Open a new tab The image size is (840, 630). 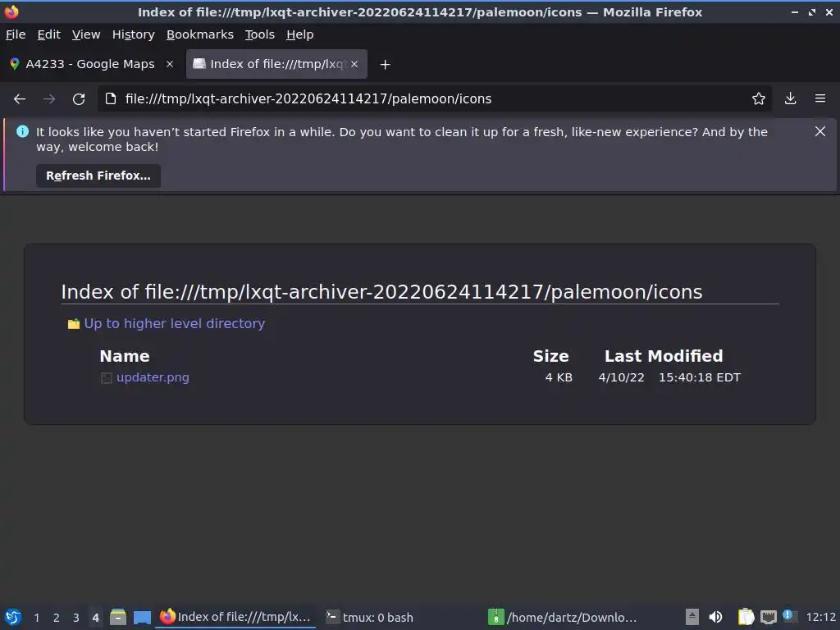click(x=385, y=64)
